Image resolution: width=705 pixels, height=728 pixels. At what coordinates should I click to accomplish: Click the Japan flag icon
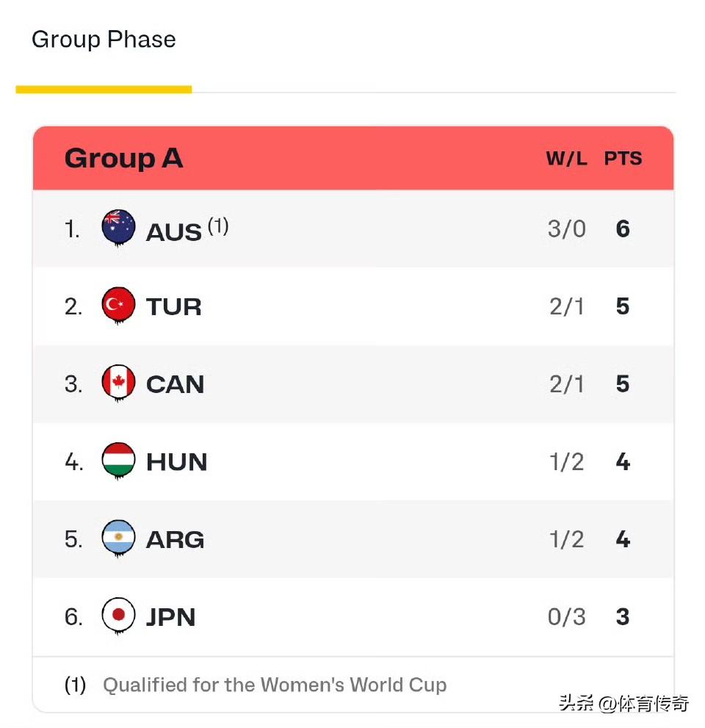coord(118,616)
